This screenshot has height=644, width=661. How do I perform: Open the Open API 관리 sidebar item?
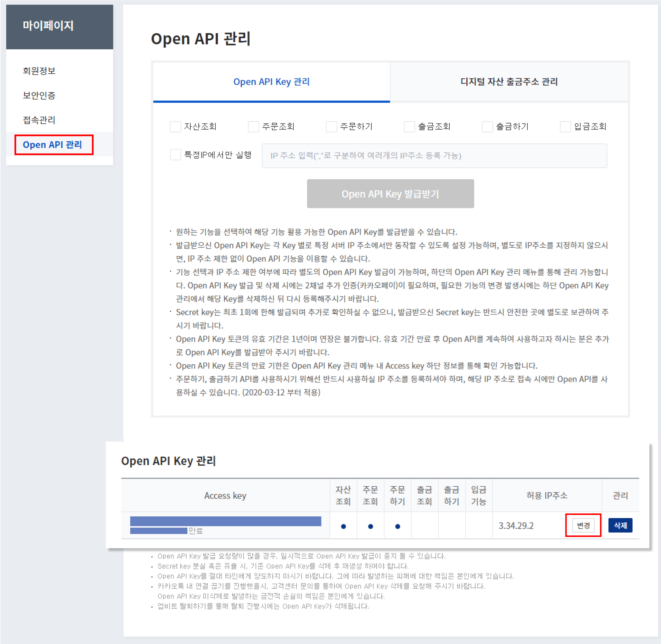52,145
